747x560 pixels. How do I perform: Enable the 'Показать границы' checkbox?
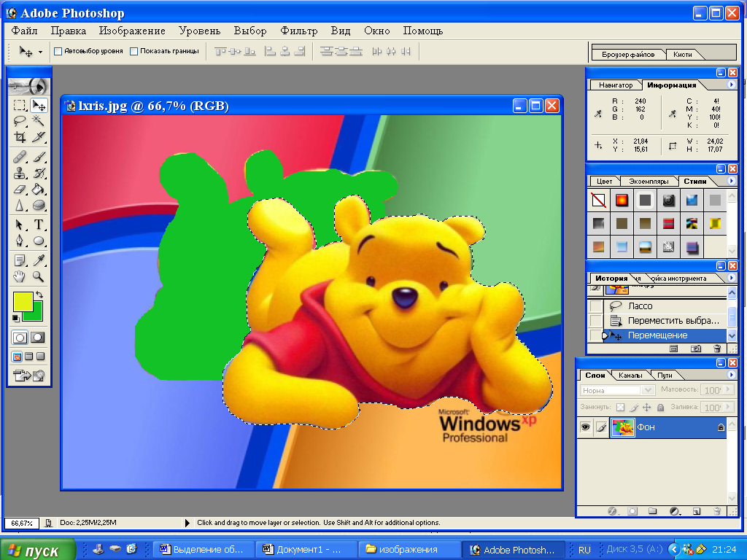(x=134, y=51)
